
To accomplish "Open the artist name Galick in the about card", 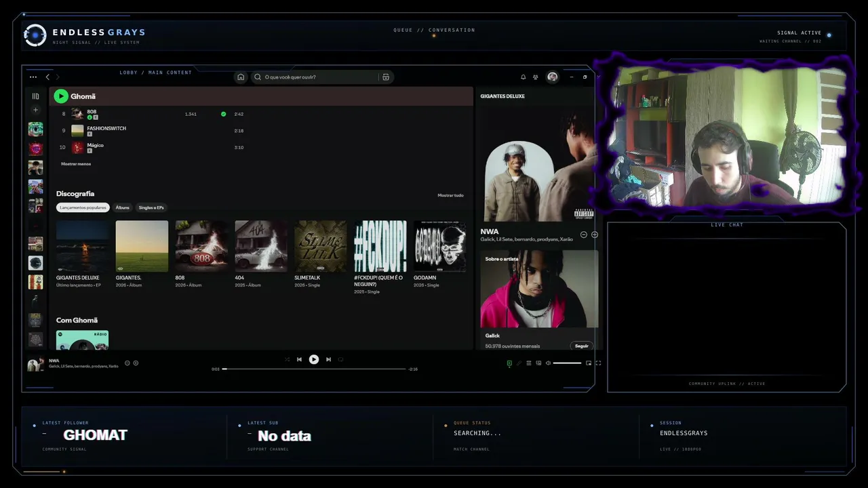I will (x=492, y=335).
